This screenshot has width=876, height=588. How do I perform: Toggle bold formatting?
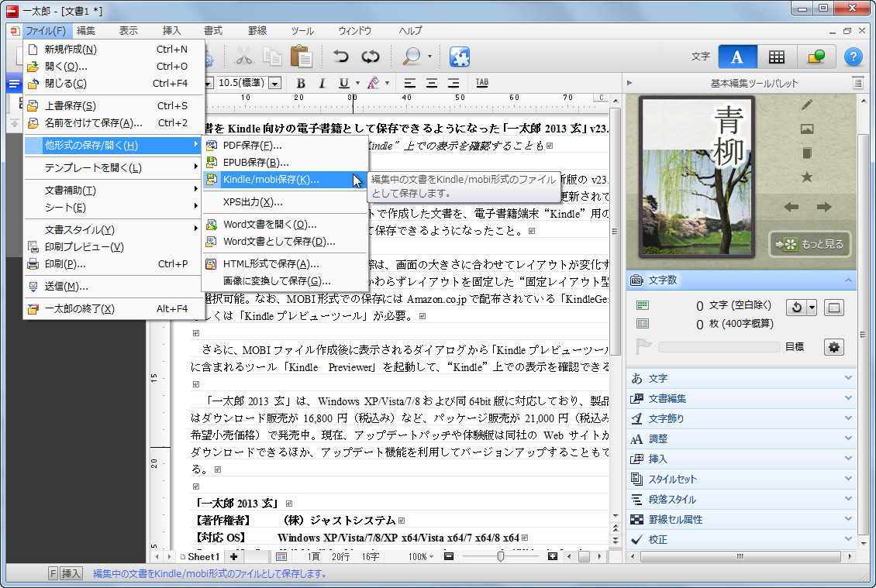coord(300,82)
